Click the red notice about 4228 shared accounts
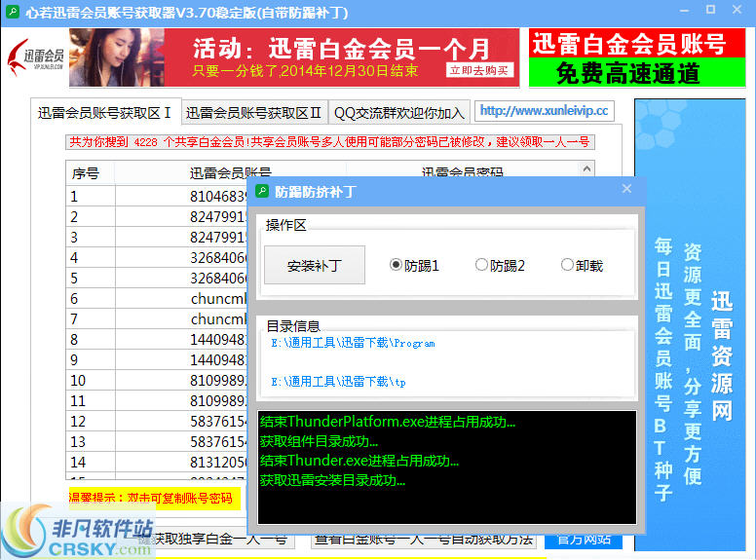 point(330,142)
